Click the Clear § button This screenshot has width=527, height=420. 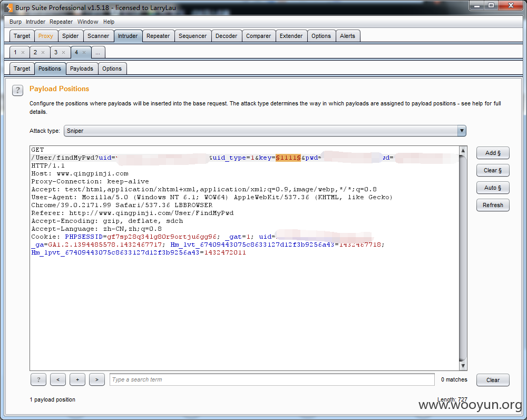pos(493,170)
